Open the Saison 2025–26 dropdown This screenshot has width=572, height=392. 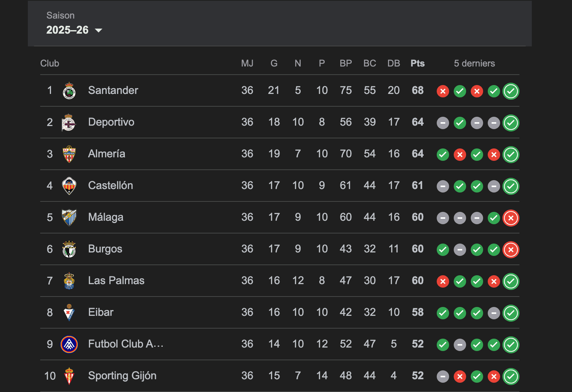[74, 30]
